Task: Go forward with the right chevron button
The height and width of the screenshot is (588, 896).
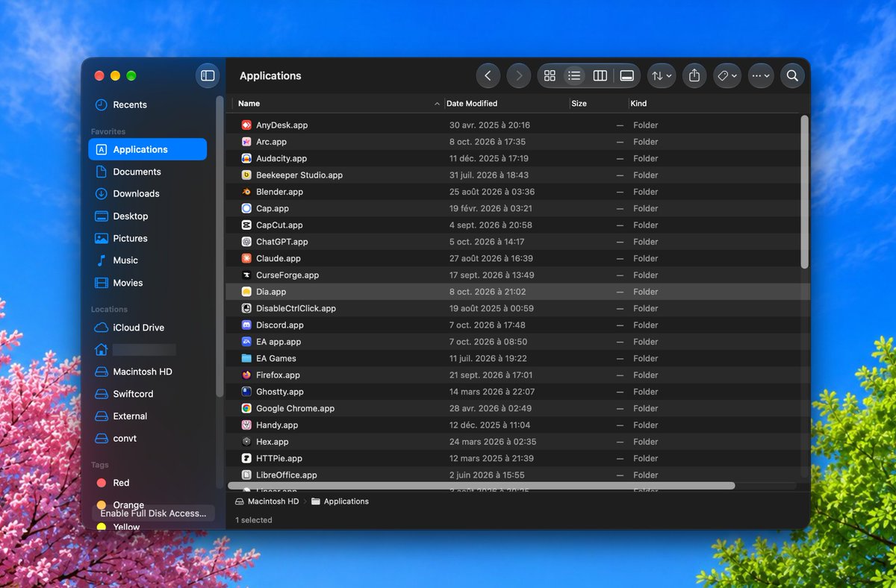Action: [519, 75]
